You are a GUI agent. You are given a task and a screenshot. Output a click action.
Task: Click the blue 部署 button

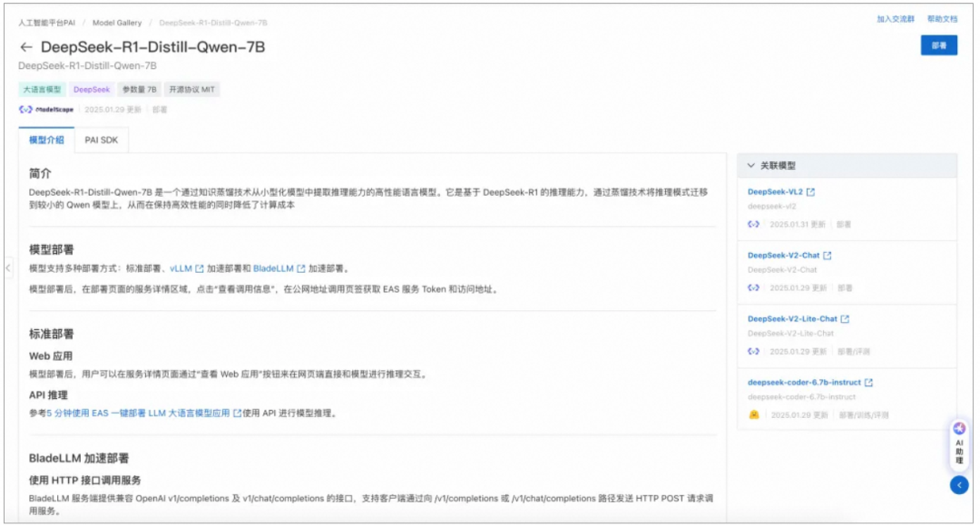click(939, 45)
